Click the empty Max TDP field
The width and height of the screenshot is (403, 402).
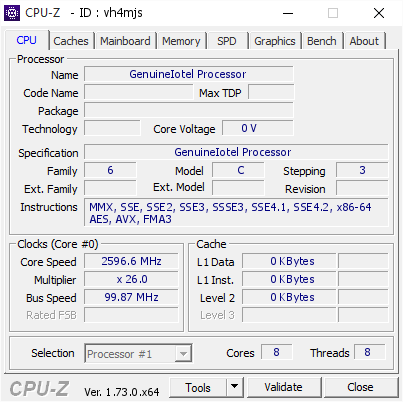click(271, 92)
